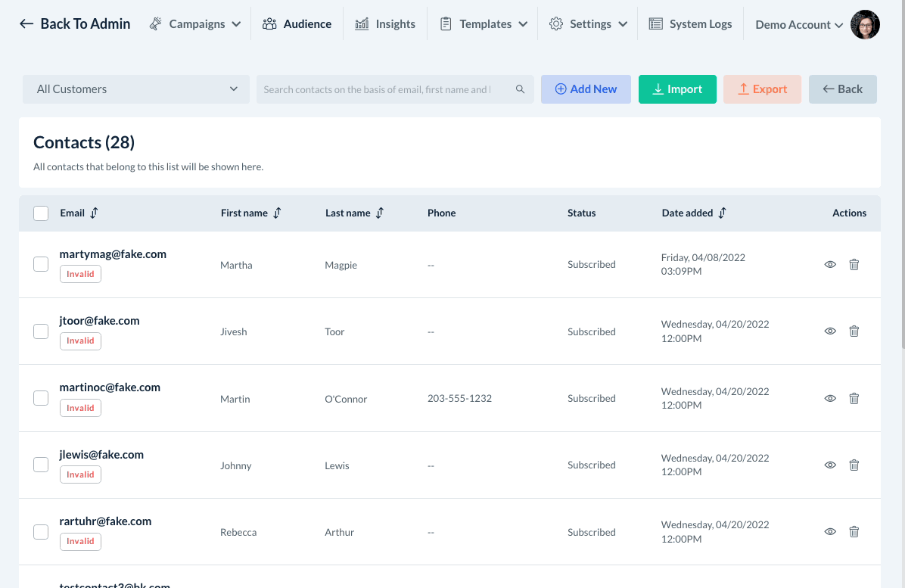The image size is (905, 588).
Task: Click phone number 203-555-1232
Action: pyautogui.click(x=459, y=398)
